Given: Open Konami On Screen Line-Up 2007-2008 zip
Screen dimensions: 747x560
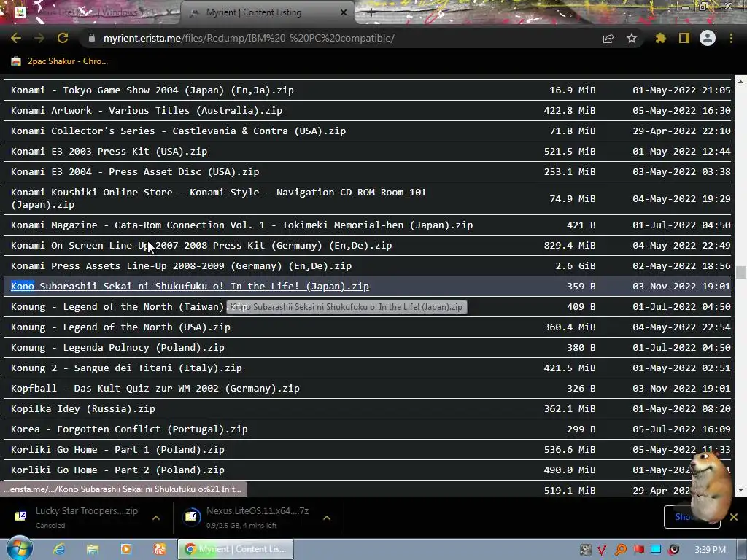Looking at the screenshot, I should pyautogui.click(x=201, y=246).
